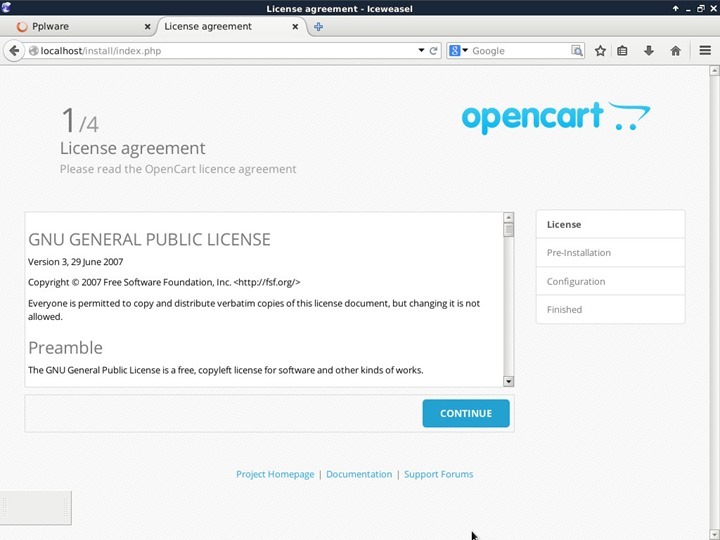Open a new tab with the plus icon
The image size is (720, 540).
(318, 27)
